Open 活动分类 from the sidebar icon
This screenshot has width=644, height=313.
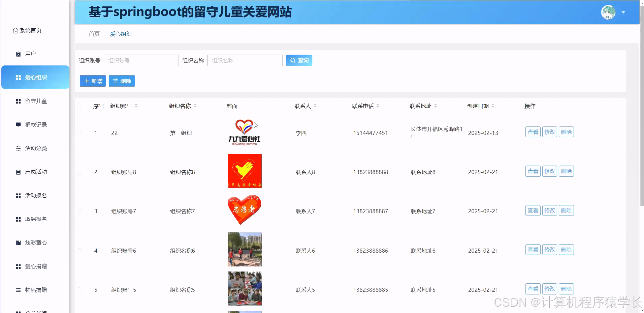click(18, 148)
